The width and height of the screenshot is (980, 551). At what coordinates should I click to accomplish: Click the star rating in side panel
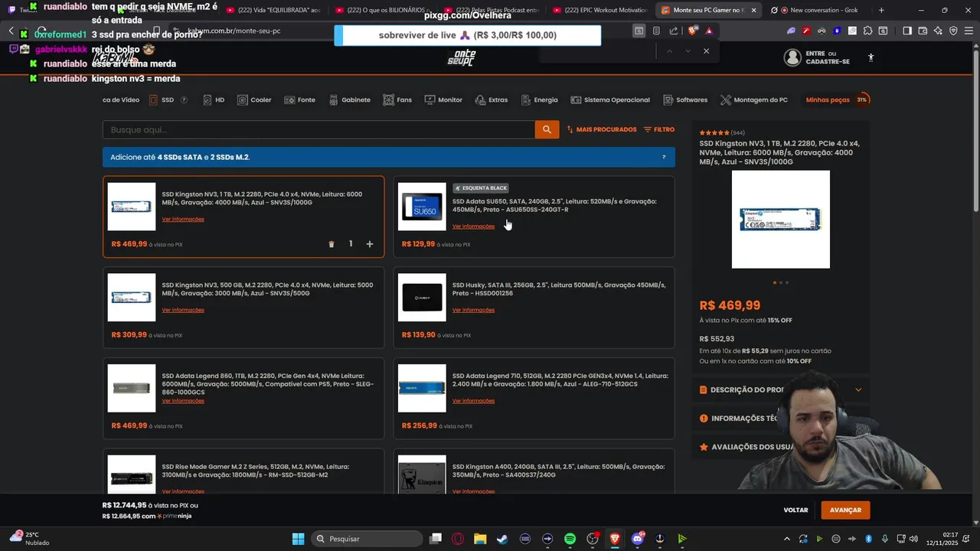click(x=714, y=133)
